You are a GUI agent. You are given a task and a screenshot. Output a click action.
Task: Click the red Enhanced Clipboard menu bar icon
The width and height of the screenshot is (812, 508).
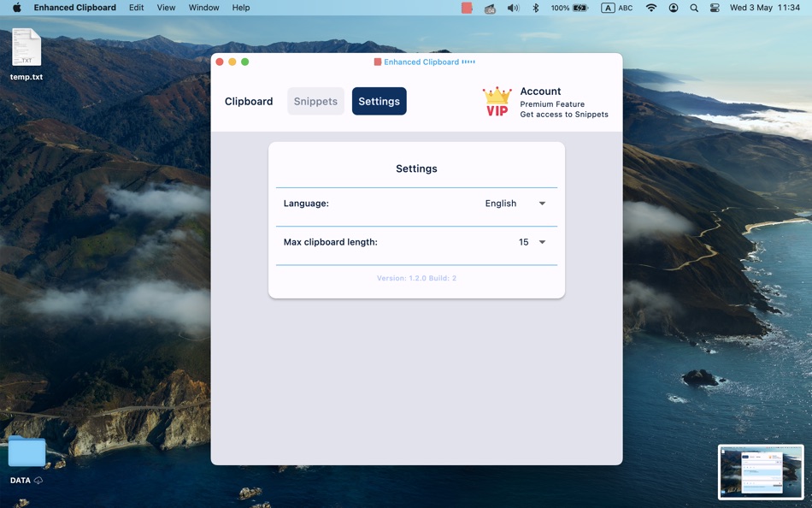point(467,8)
